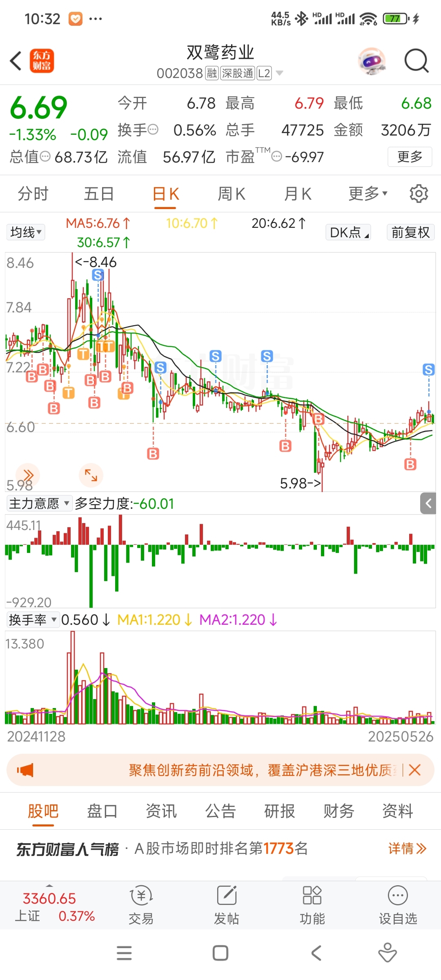Tap the Android recent-apps menu button

[124, 953]
